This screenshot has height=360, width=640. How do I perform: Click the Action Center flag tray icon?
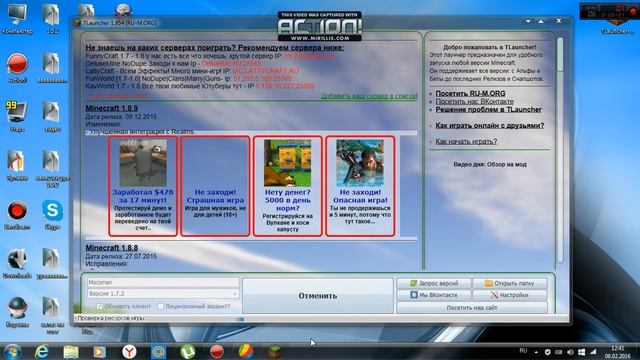click(582, 352)
